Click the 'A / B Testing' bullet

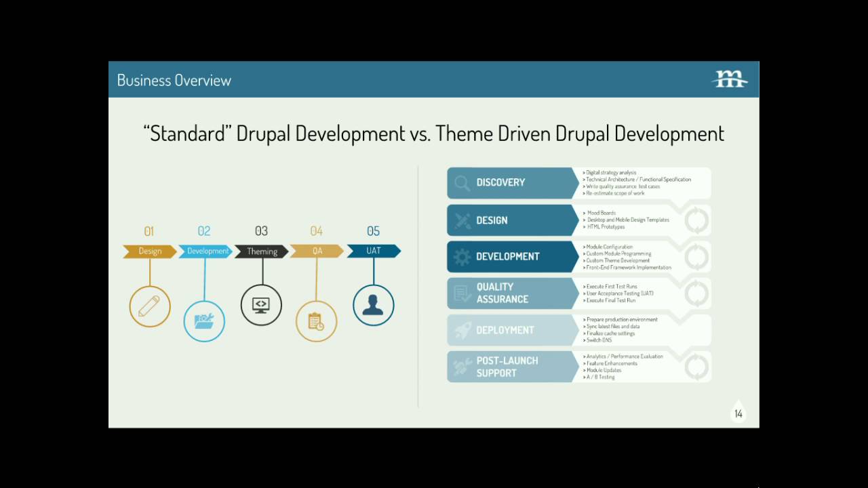599,377
